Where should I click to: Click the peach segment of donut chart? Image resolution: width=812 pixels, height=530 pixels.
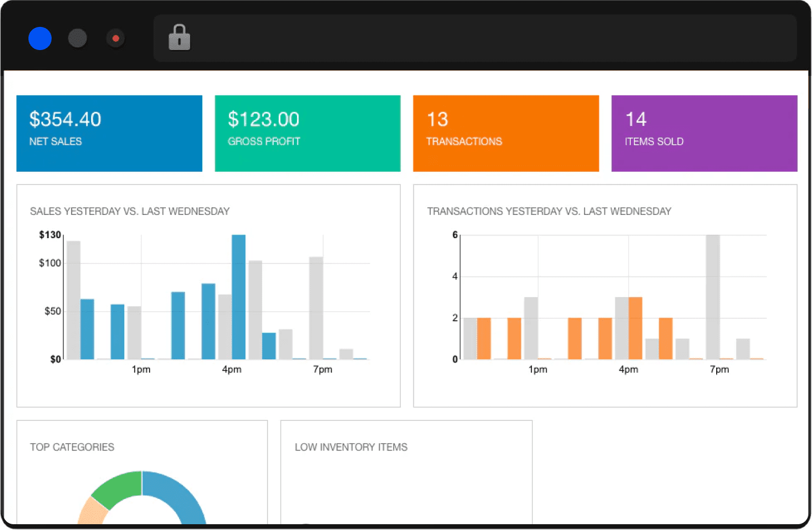[x=91, y=512]
